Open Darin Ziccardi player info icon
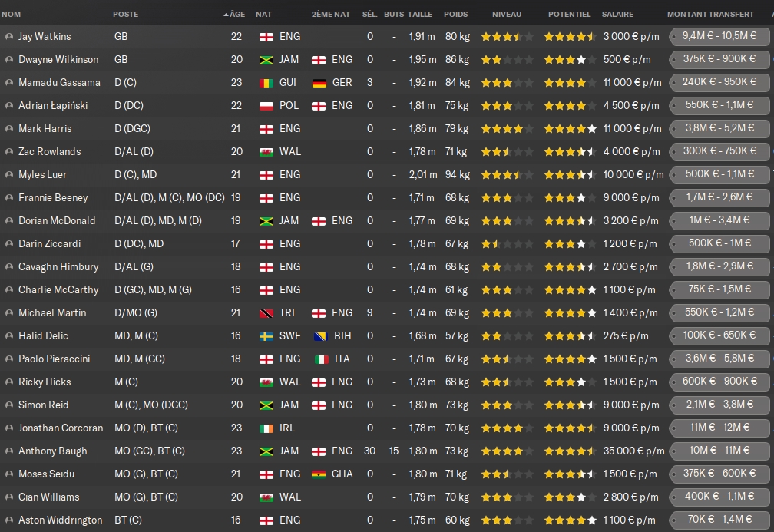 tap(9, 244)
